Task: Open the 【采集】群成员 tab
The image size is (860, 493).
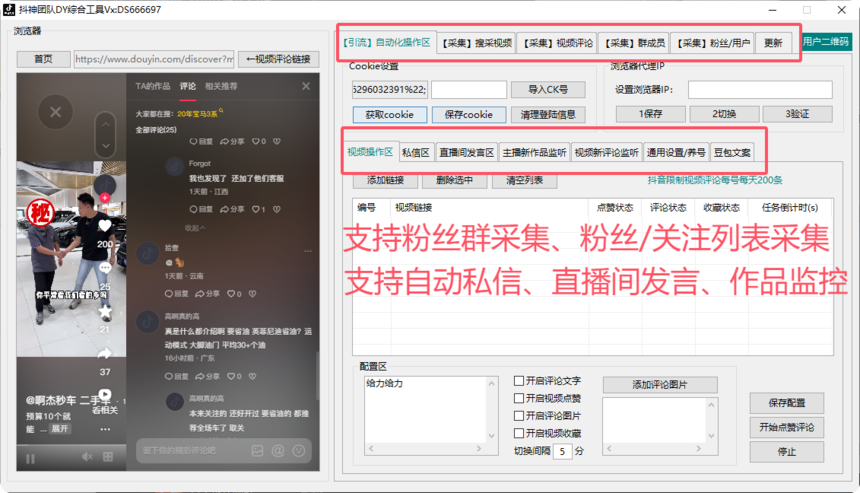Action: coord(635,43)
